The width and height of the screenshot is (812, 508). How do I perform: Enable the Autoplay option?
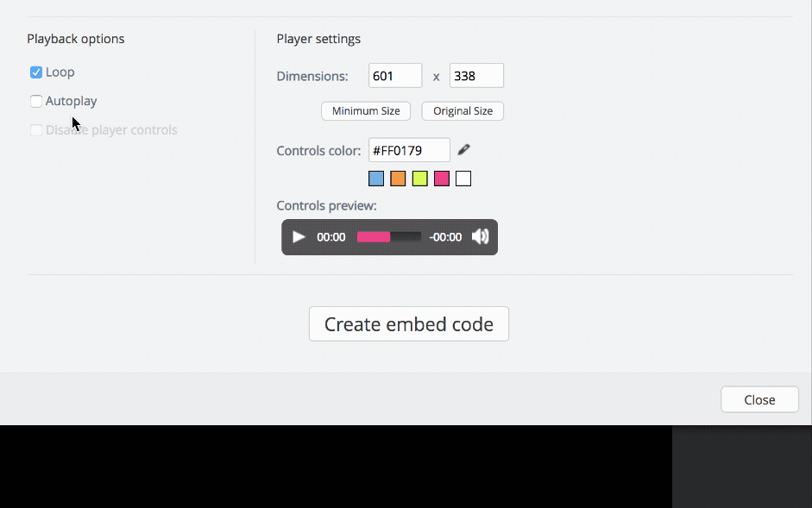pyautogui.click(x=36, y=101)
